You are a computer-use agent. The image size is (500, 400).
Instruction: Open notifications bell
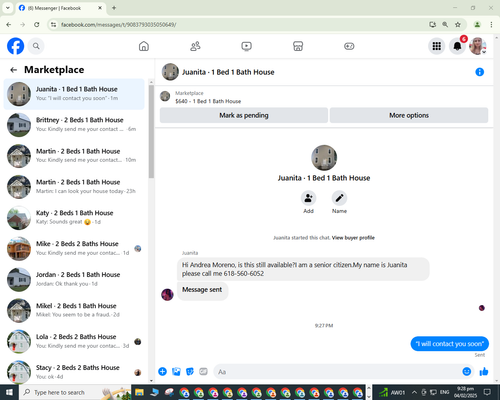(x=457, y=46)
